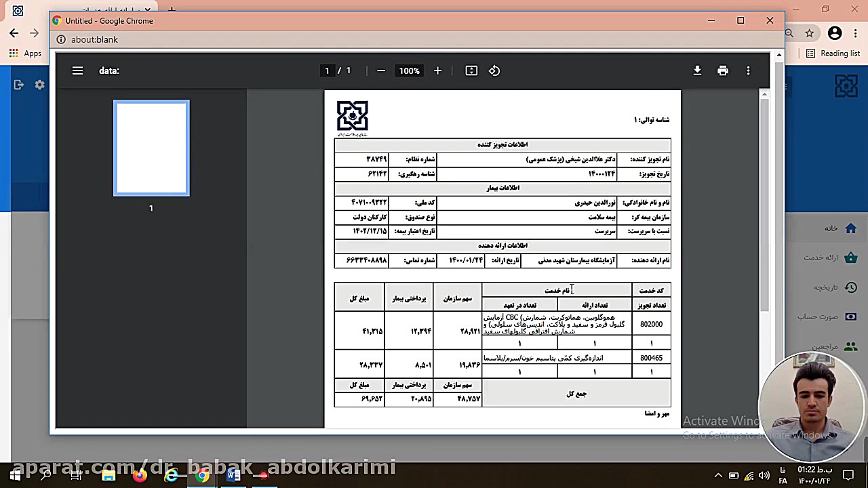Screen dimensions: 868x488
Task: Click the 100% zoom level field
Action: (409, 70)
